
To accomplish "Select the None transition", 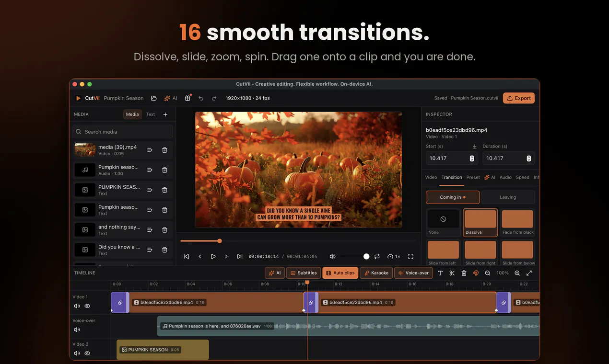I will tap(443, 223).
